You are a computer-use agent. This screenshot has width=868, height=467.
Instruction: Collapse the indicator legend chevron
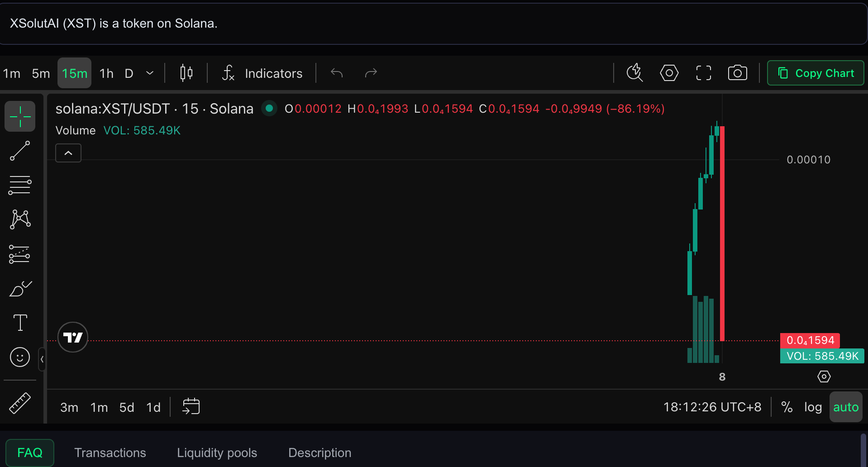click(x=68, y=153)
